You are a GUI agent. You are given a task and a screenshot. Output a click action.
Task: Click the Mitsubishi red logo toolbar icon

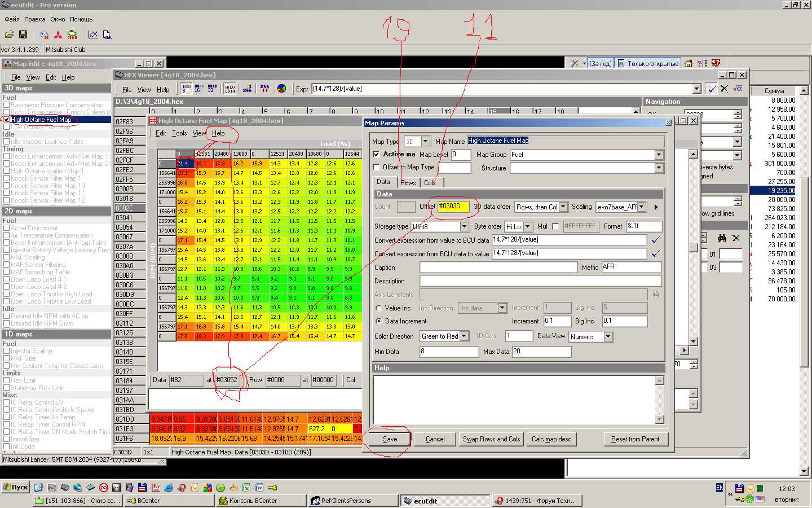pyautogui.click(x=58, y=35)
